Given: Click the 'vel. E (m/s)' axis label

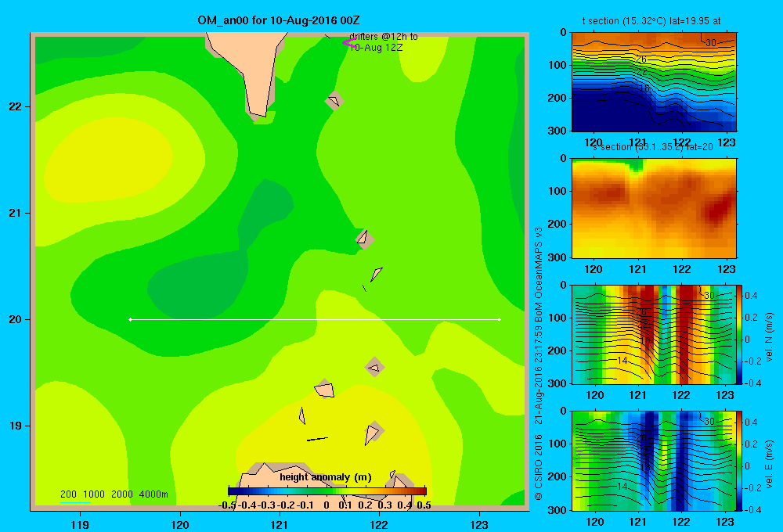Looking at the screenshot, I should pyautogui.click(x=769, y=463).
